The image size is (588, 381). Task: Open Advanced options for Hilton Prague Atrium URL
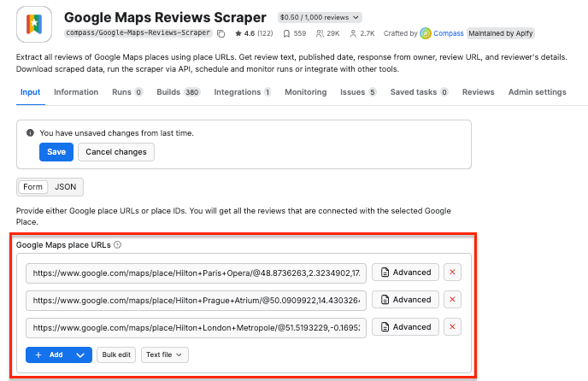point(405,300)
